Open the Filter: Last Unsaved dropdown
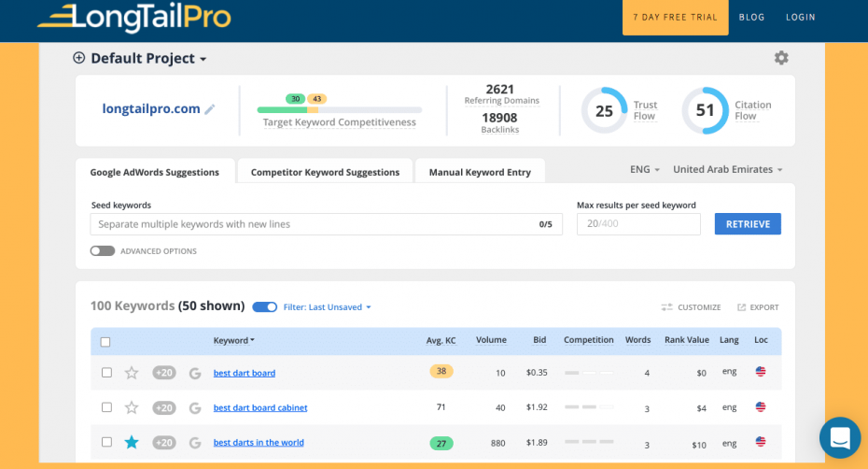This screenshot has height=469, width=868. (x=328, y=307)
